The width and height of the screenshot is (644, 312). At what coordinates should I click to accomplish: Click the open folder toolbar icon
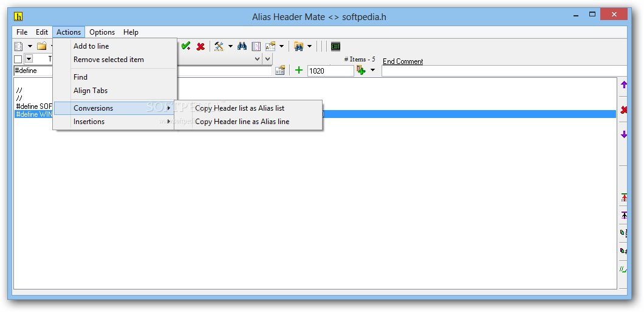coord(42,46)
